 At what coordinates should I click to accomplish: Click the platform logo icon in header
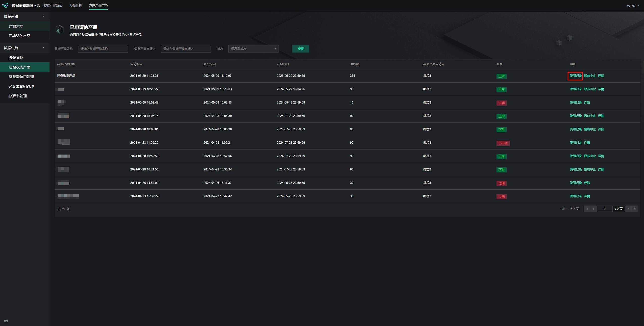[5, 5]
